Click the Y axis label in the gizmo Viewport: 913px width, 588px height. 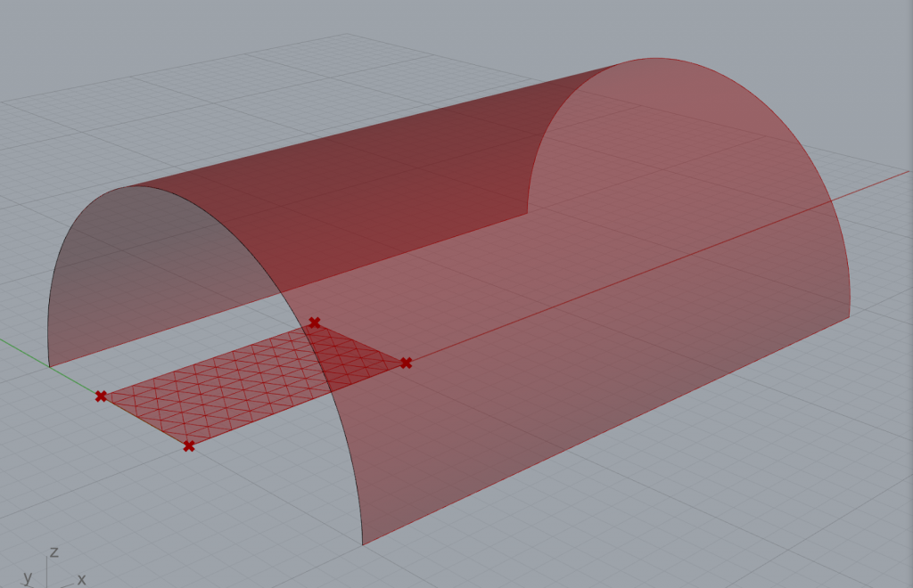point(27,576)
